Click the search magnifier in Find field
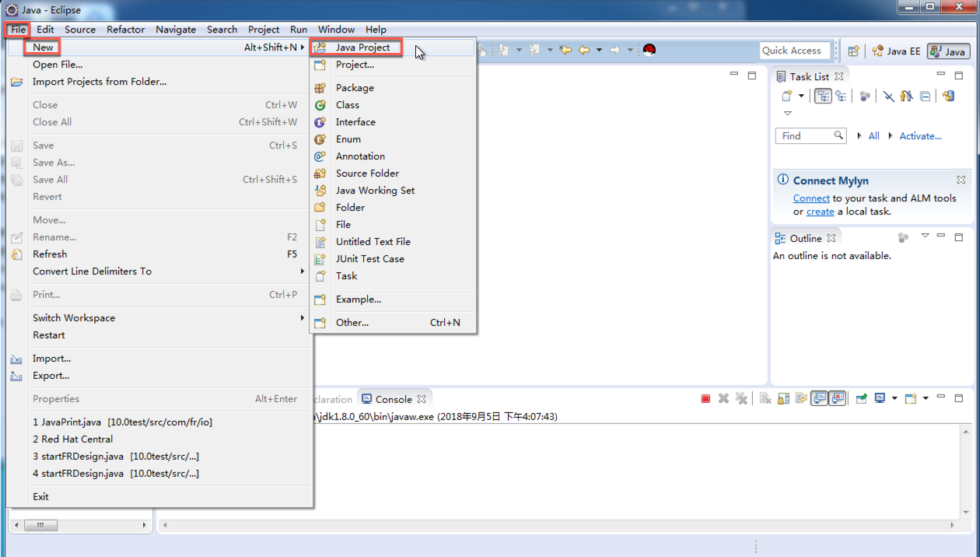 (838, 135)
